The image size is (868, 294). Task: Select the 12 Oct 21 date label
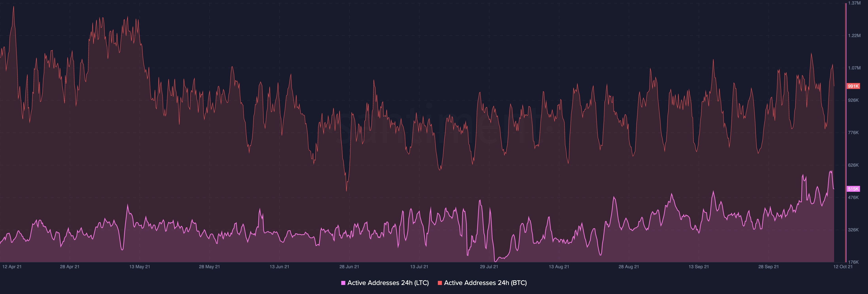click(x=843, y=267)
